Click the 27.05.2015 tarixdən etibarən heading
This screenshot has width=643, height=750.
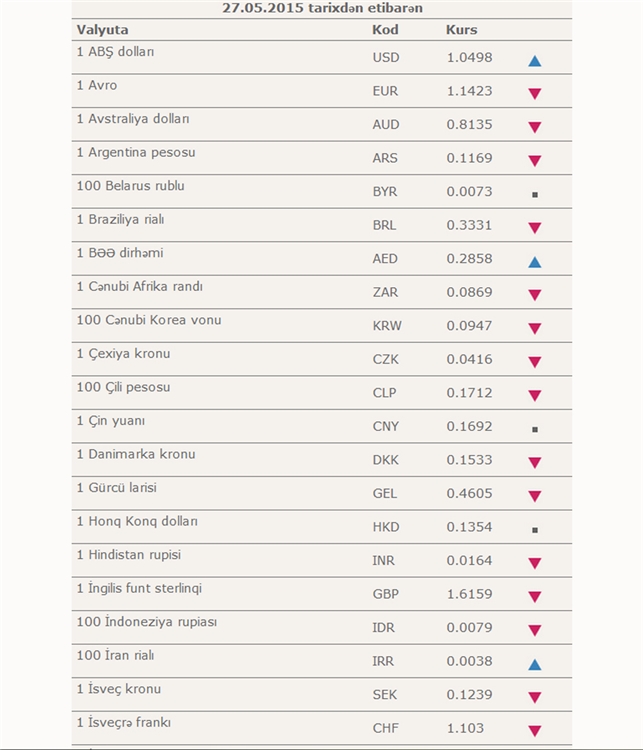[322, 8]
